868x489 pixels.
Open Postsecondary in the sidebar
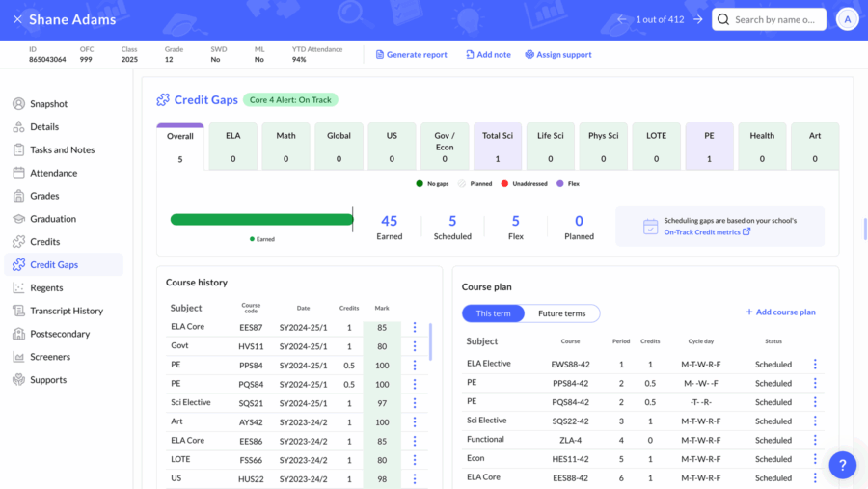[59, 334]
